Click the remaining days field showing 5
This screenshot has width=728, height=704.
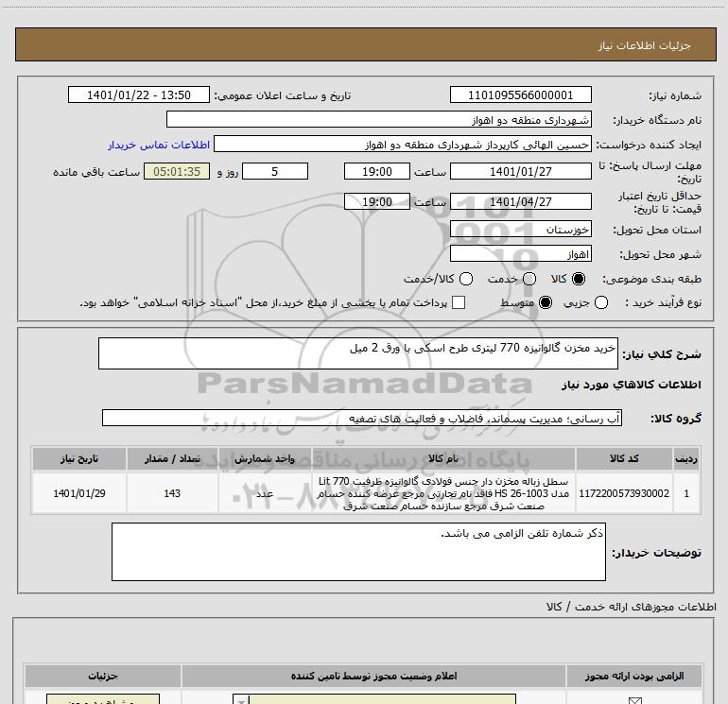(x=275, y=171)
